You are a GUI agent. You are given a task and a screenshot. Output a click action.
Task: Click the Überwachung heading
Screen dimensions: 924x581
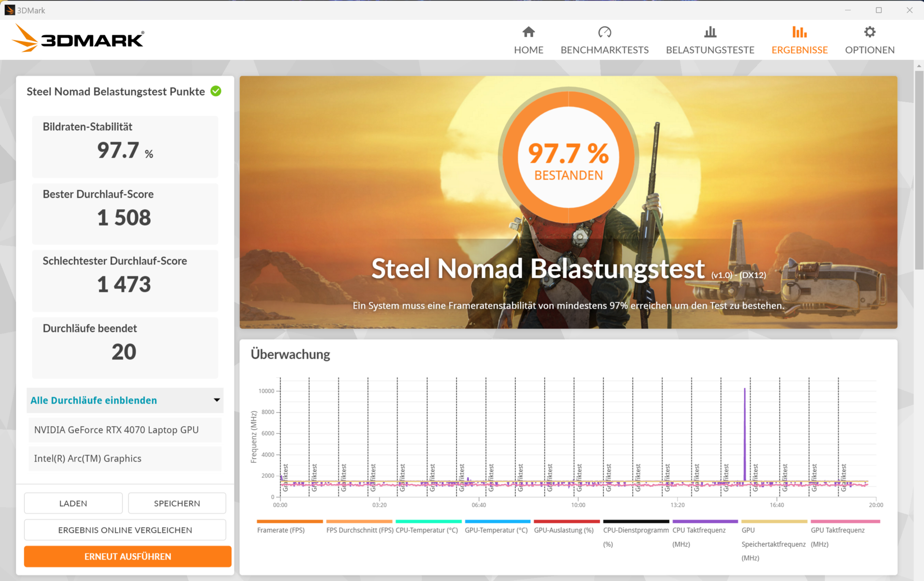point(291,354)
